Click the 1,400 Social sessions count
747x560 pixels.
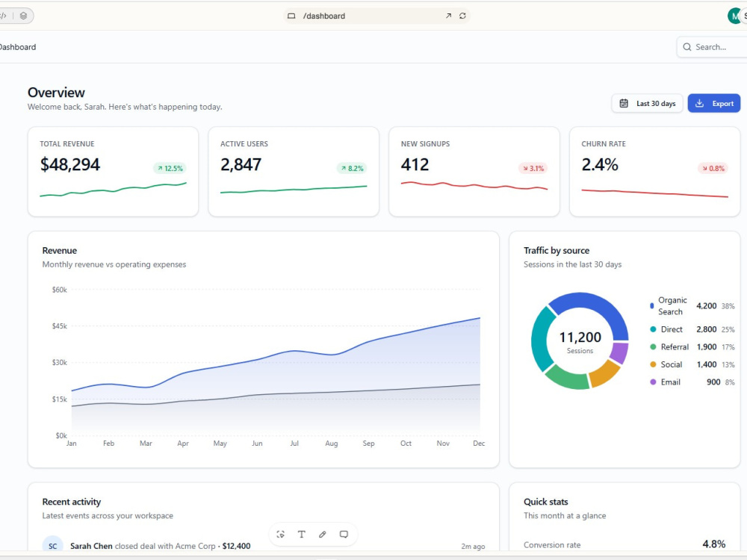pyautogui.click(x=707, y=364)
